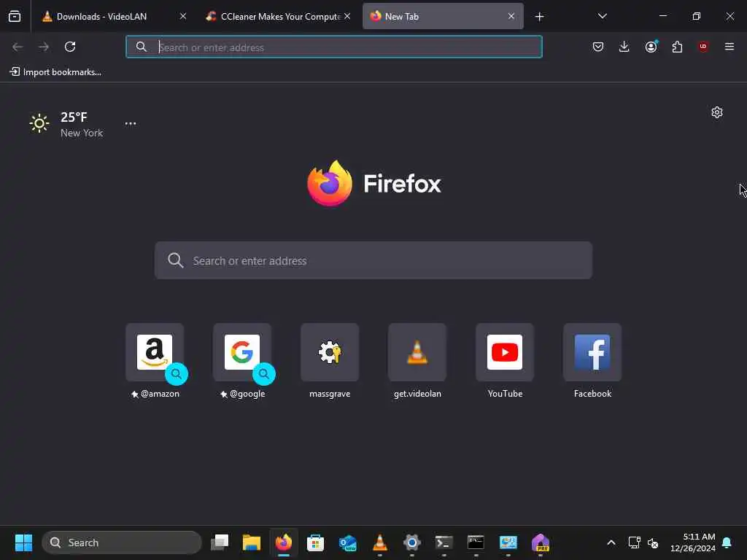Open the Extensions panel
This screenshot has width=747, height=560.
(x=677, y=47)
